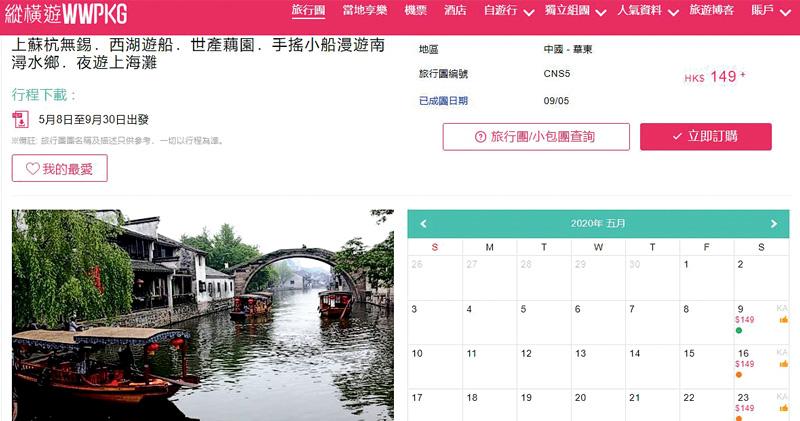Screen dimensions: 800x421
Task: Click HK$ 149 price text
Action: coord(715,77)
